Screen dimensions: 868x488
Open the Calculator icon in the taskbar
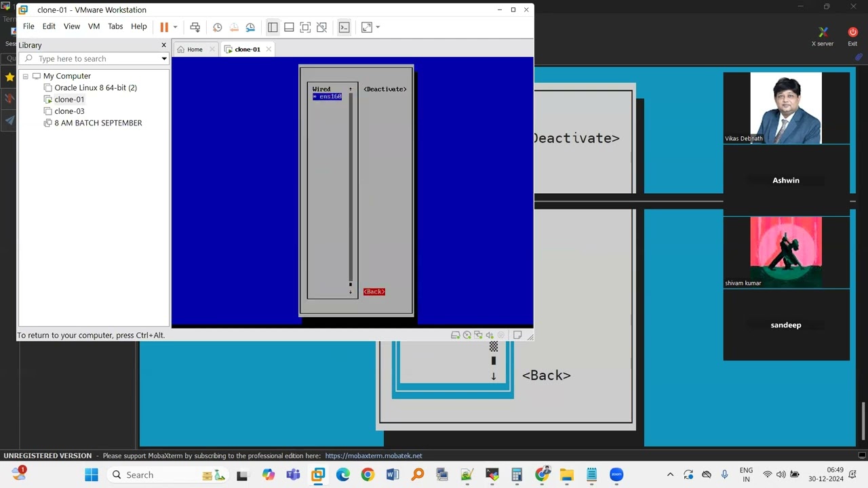517,474
